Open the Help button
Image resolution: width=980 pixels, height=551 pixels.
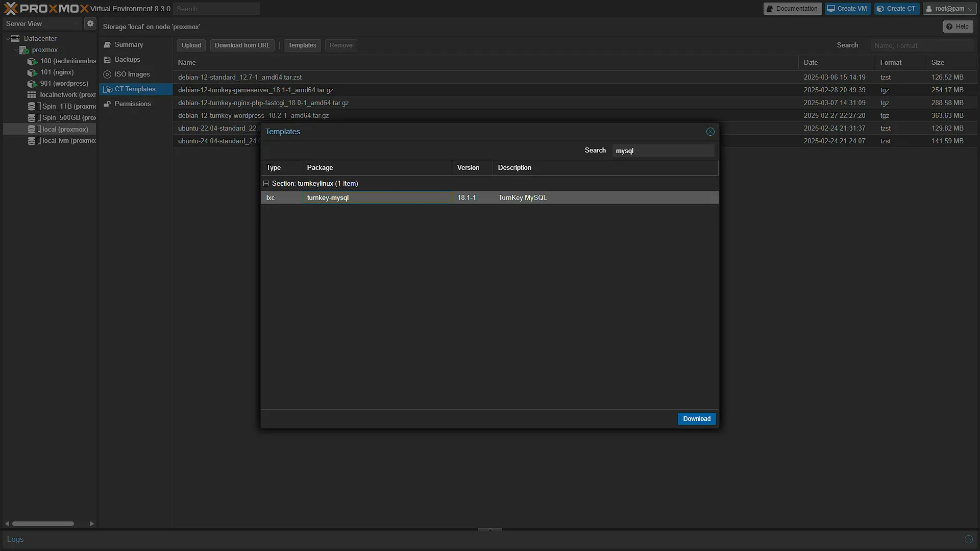pyautogui.click(x=958, y=27)
